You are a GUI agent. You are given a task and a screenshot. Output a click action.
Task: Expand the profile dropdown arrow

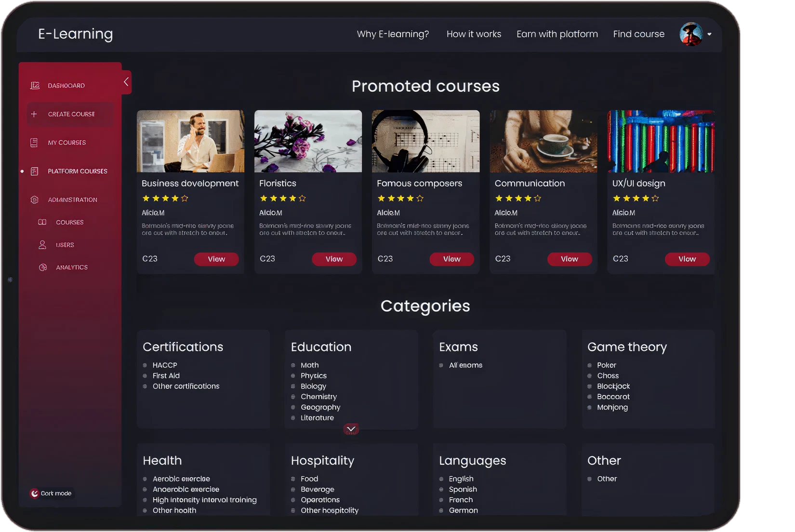click(710, 34)
